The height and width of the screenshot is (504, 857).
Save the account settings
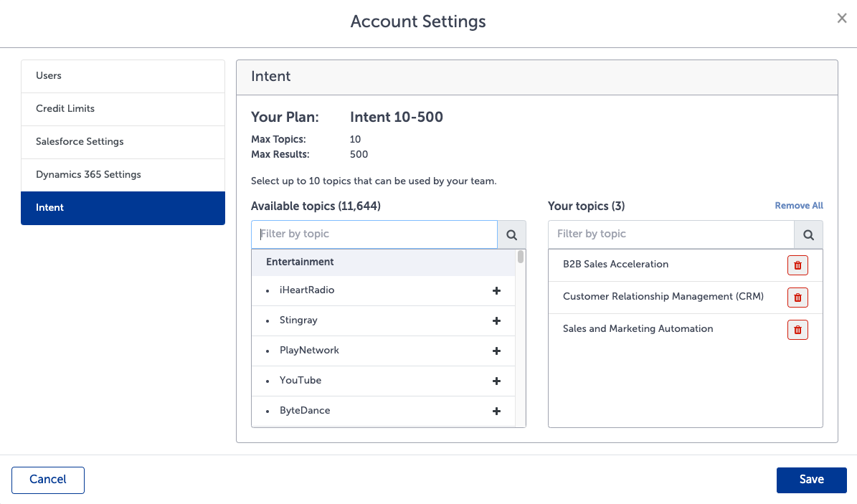812,480
